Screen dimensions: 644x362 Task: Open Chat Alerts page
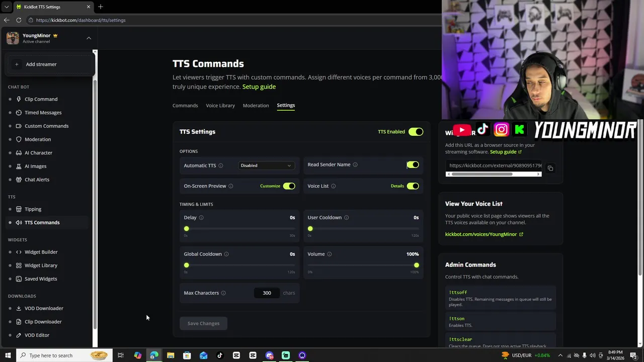[x=37, y=179]
